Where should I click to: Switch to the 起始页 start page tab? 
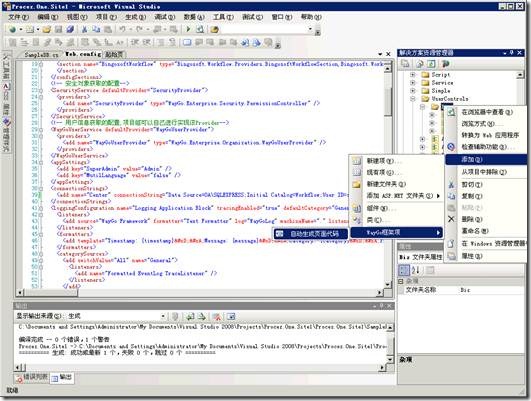114,55
